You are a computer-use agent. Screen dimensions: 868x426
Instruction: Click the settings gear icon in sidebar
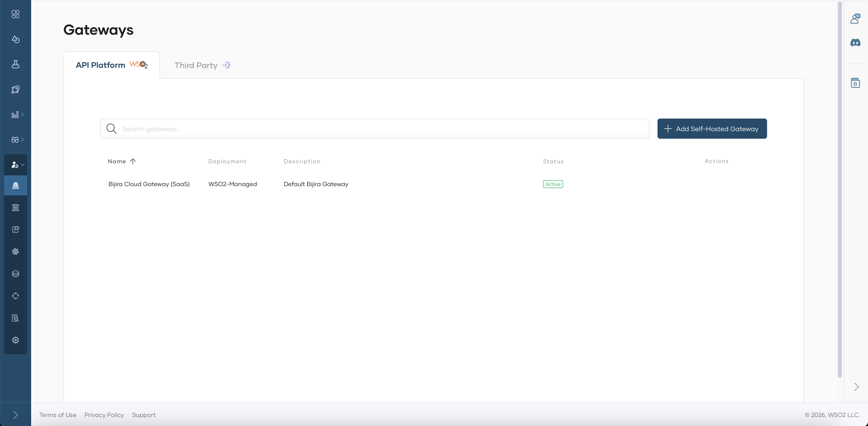click(16, 340)
